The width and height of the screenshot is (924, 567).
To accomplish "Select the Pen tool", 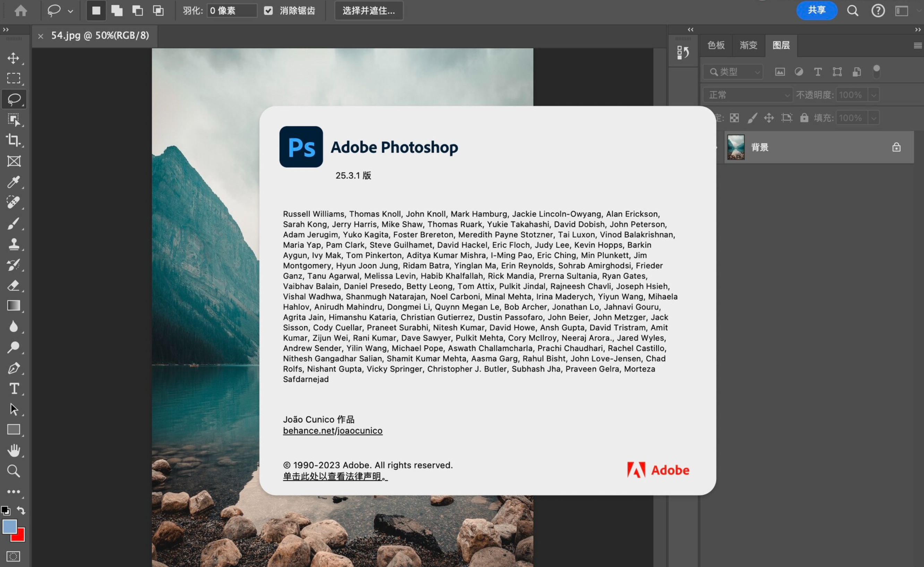I will (14, 368).
